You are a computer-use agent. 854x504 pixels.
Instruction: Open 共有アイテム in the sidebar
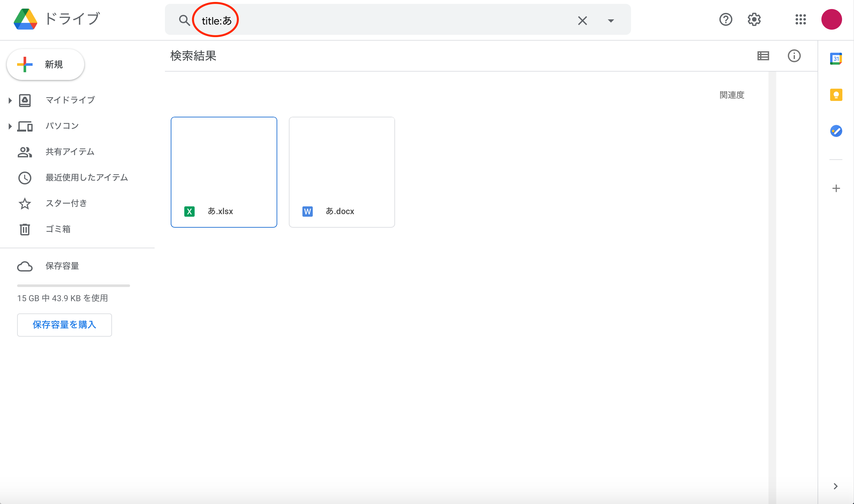[70, 152]
